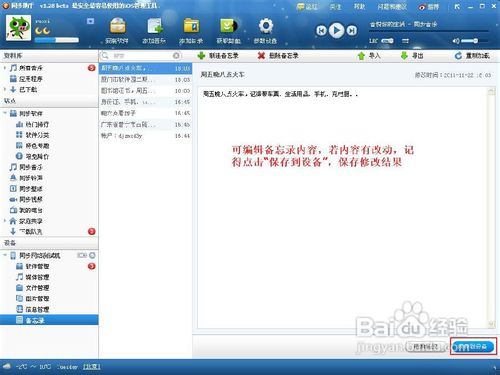The height and width of the screenshot is (375, 500).
Task: Open 软件管理 software management under the device
Action: pyautogui.click(x=32, y=266)
